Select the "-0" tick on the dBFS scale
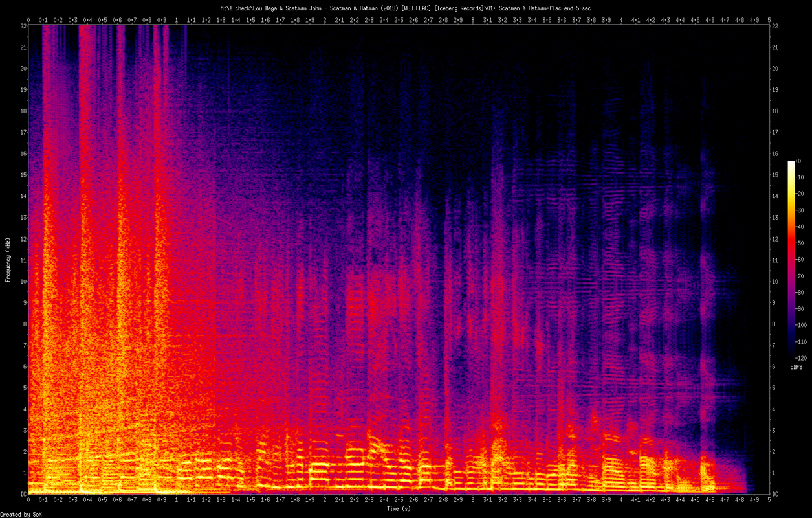 tap(798, 161)
